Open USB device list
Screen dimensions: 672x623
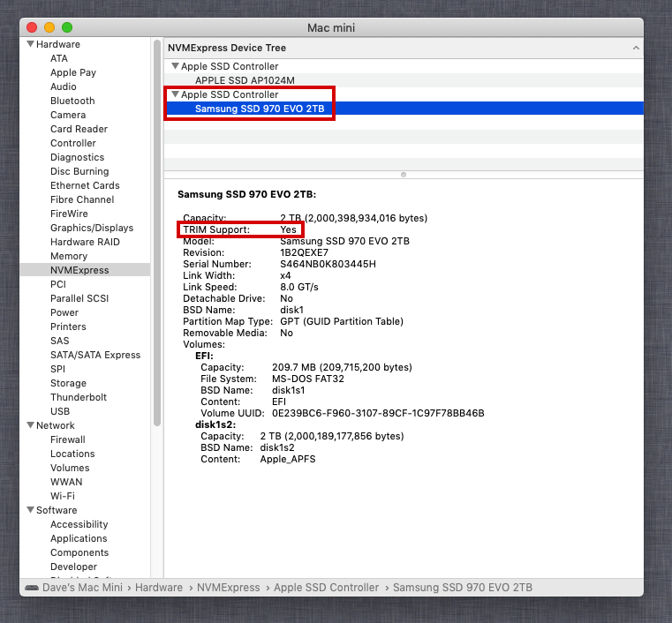[x=59, y=411]
